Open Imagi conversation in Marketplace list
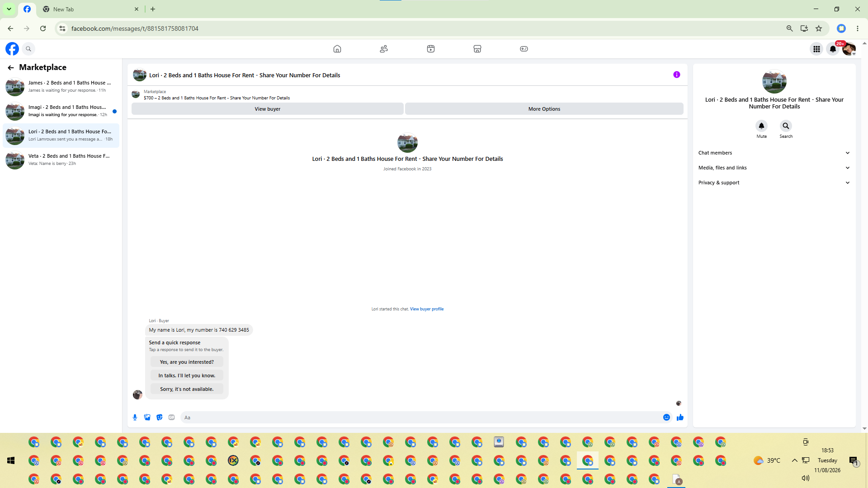 click(61, 111)
